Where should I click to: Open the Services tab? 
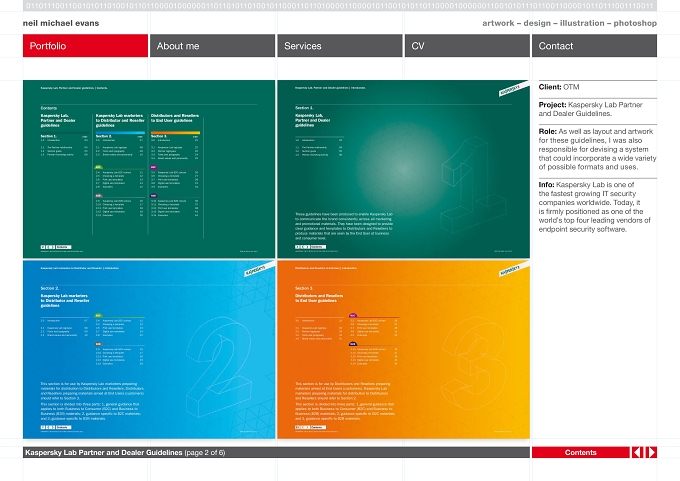[340, 46]
